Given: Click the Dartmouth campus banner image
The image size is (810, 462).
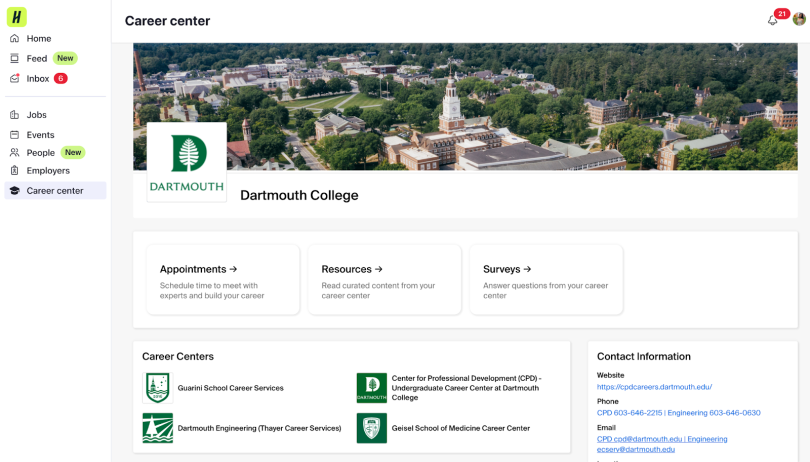Looking at the screenshot, I should 465,106.
